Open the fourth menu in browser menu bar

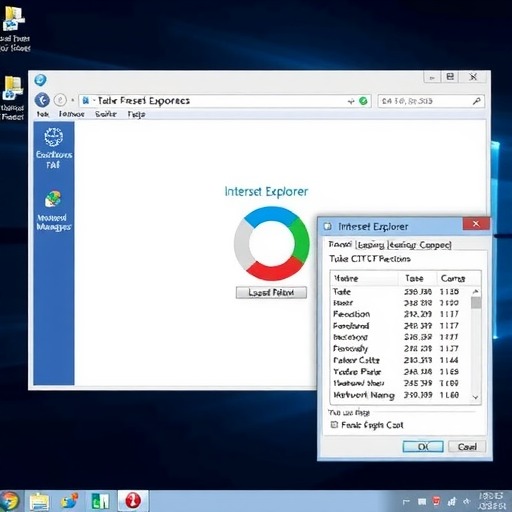(136, 114)
